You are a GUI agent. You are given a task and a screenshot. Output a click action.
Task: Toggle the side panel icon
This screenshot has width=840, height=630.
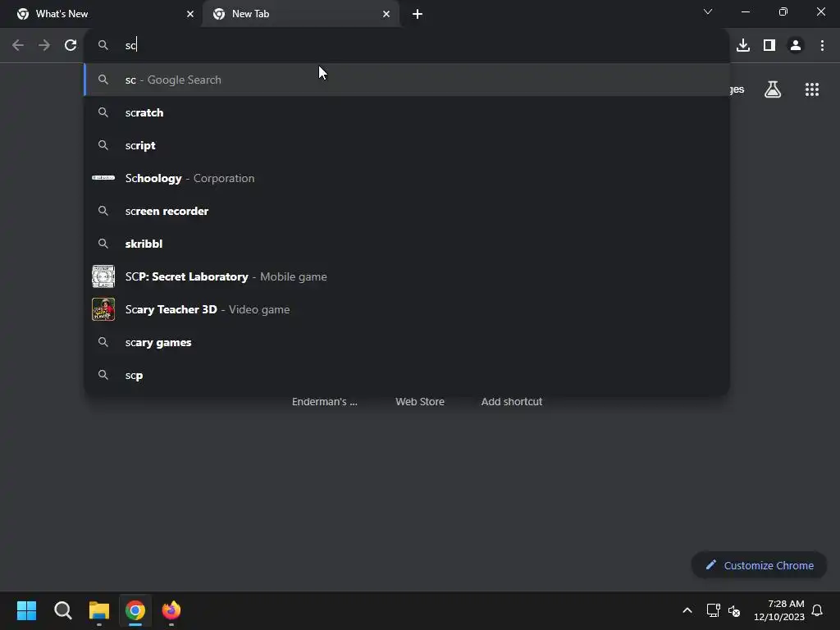769,45
